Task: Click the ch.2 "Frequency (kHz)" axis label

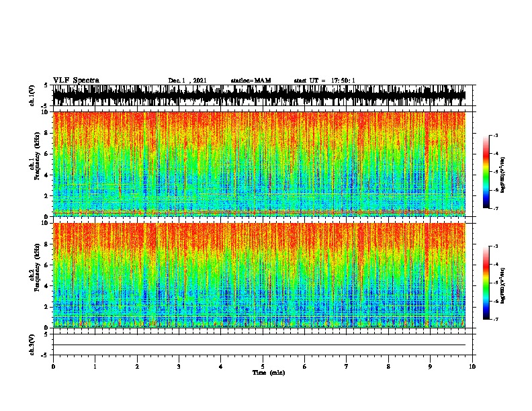Action: tap(37, 267)
